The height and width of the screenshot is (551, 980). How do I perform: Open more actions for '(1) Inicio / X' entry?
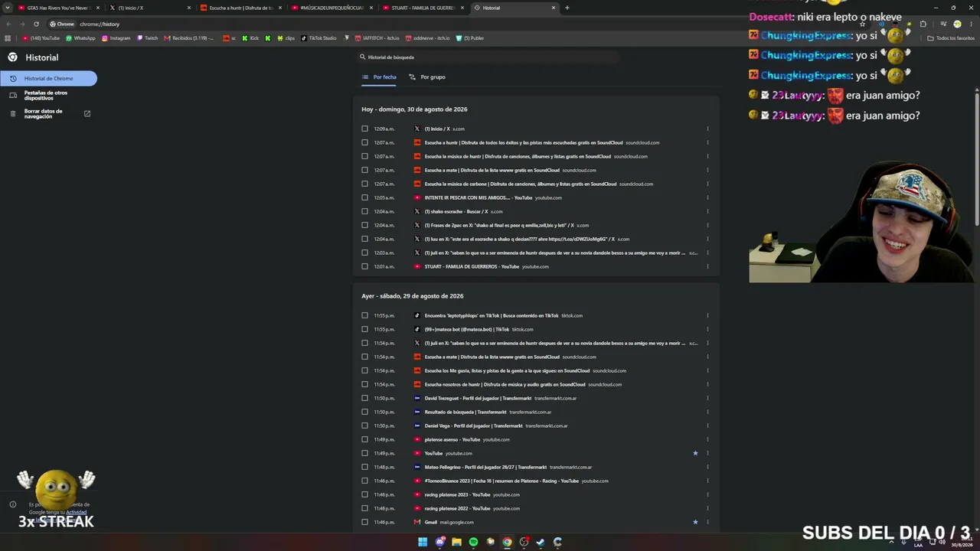coord(707,129)
